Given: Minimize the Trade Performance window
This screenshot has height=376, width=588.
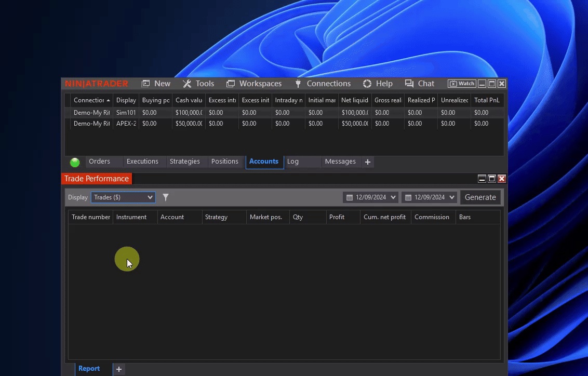Looking at the screenshot, I should click(482, 179).
